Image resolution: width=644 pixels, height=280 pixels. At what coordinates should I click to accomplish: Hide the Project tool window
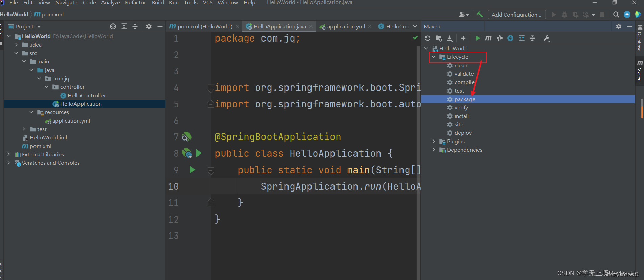(160, 26)
